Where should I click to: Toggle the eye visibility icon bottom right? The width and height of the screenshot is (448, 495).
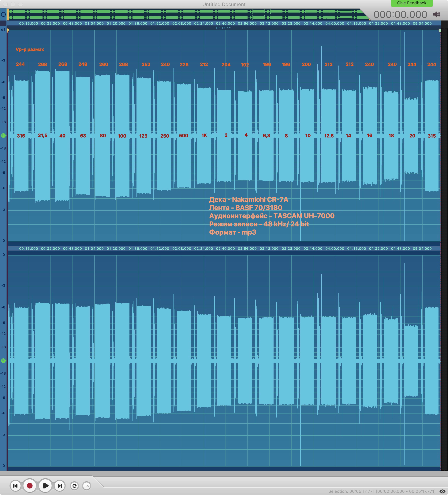(x=442, y=491)
